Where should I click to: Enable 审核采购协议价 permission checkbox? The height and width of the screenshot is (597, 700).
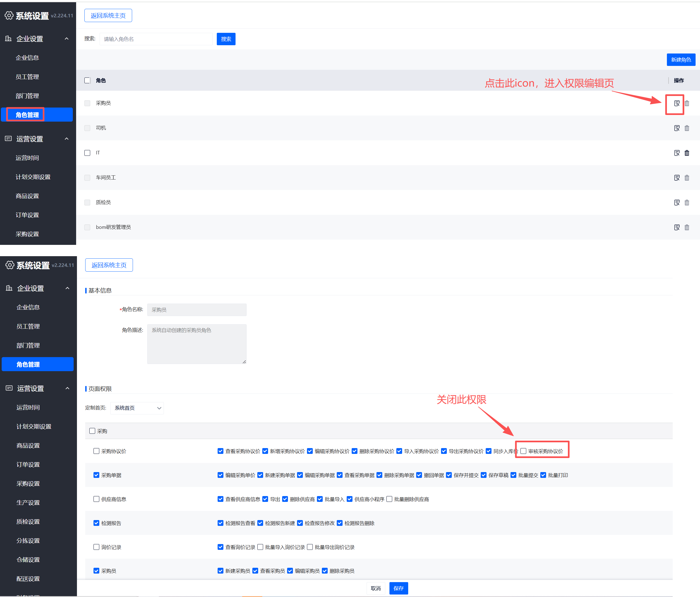point(523,451)
